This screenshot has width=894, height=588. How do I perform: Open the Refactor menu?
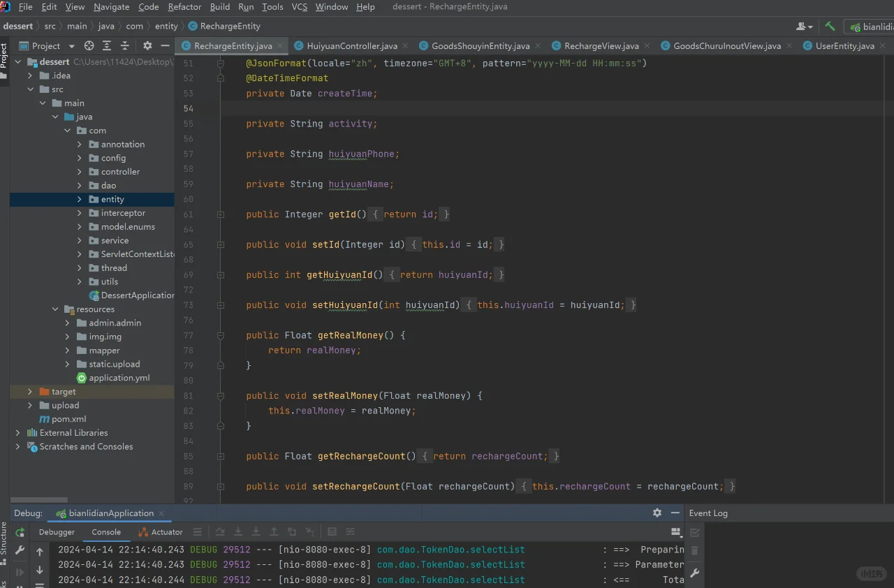pyautogui.click(x=184, y=7)
